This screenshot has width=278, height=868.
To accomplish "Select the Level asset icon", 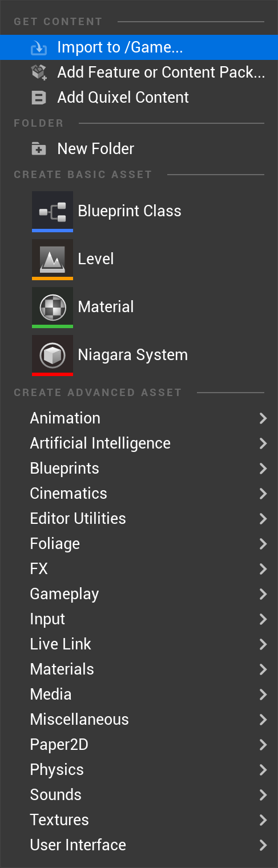I will pyautogui.click(x=53, y=259).
